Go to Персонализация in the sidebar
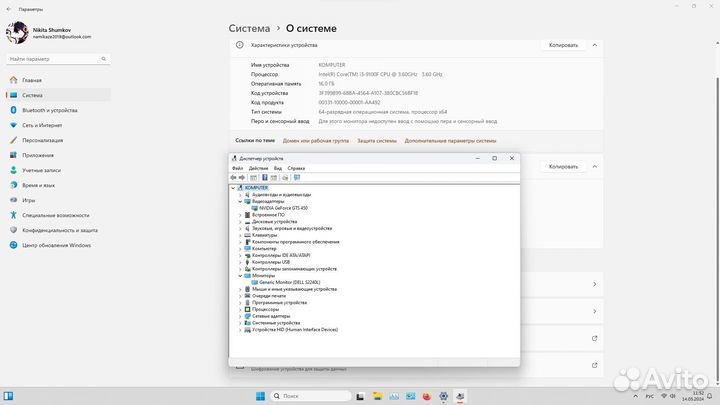 tap(43, 140)
